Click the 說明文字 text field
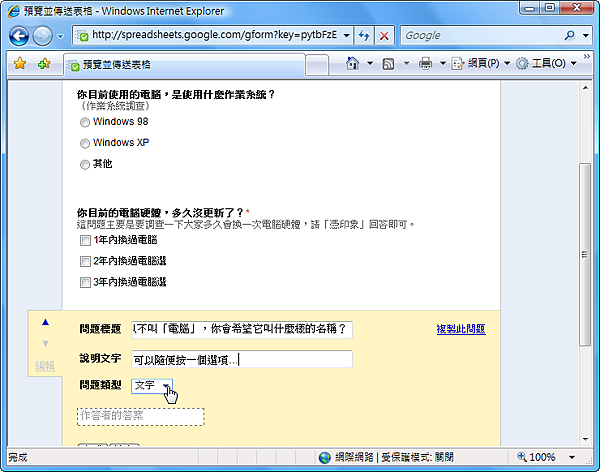 [242, 359]
